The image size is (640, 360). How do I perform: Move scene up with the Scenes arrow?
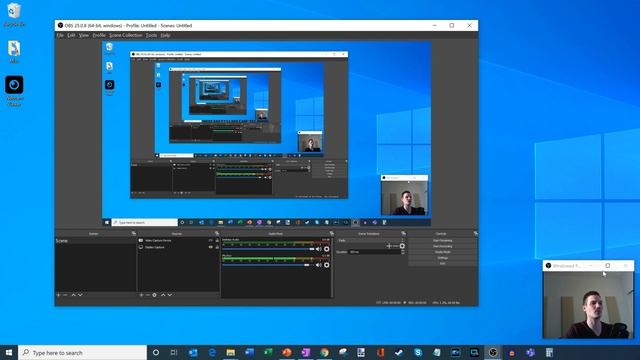tap(73, 295)
